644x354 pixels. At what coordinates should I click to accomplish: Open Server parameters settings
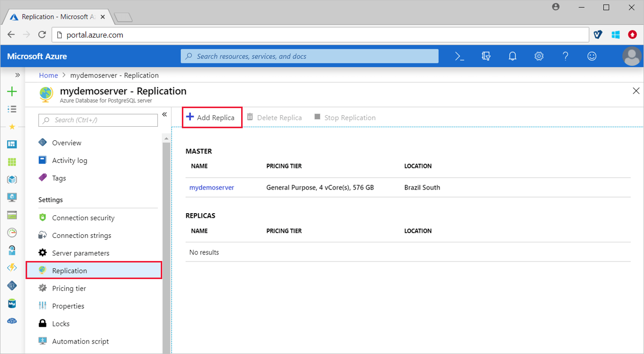(x=80, y=252)
